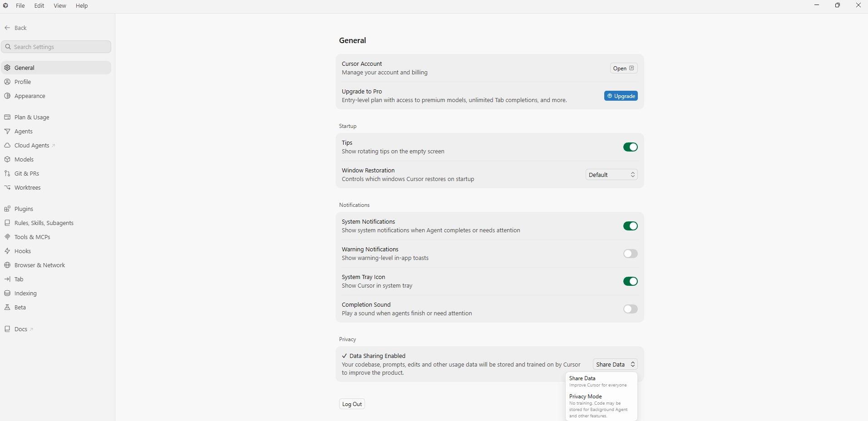Open the Help menu
The height and width of the screenshot is (421, 868).
coord(82,6)
